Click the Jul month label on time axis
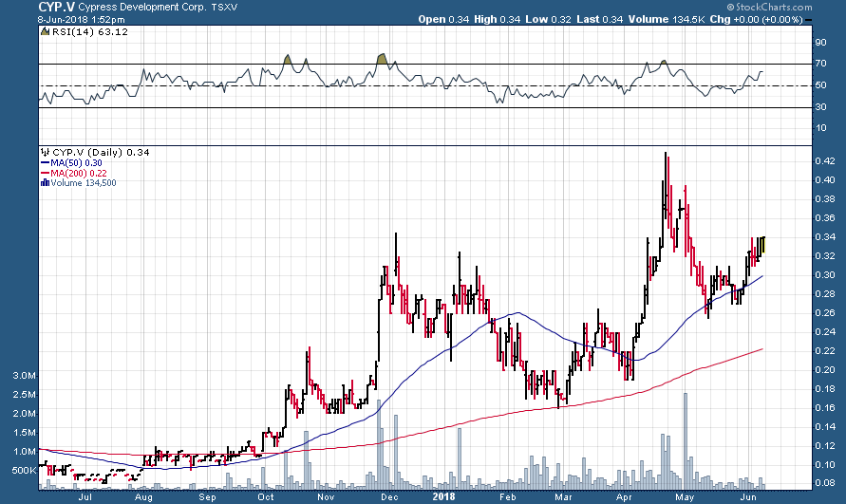This screenshot has width=846, height=504. click(x=85, y=496)
